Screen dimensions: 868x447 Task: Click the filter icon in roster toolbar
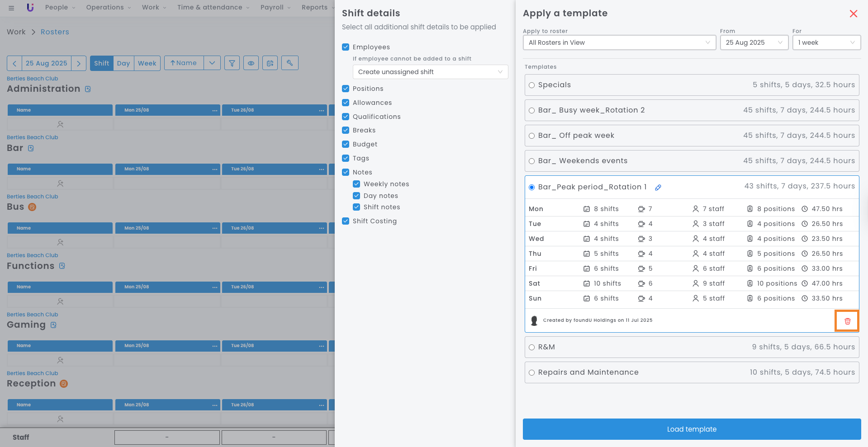tap(232, 63)
